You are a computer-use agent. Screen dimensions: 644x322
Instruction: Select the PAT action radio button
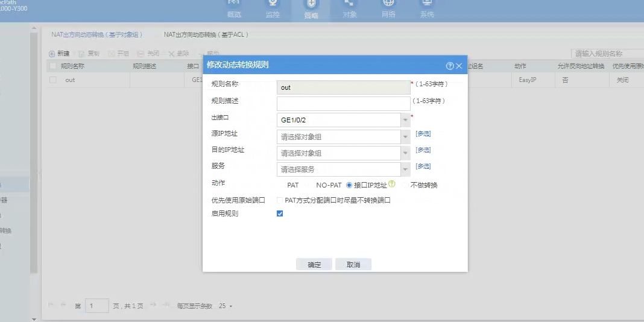click(281, 185)
